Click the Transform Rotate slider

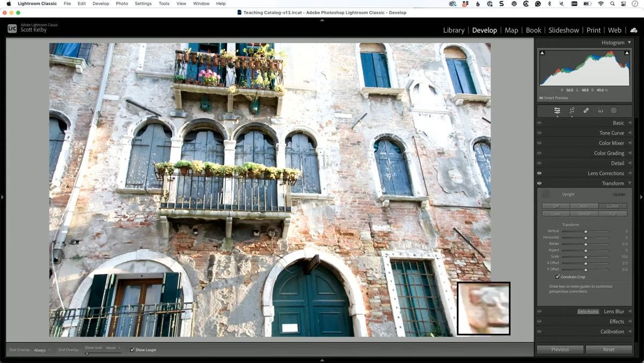pyautogui.click(x=586, y=244)
